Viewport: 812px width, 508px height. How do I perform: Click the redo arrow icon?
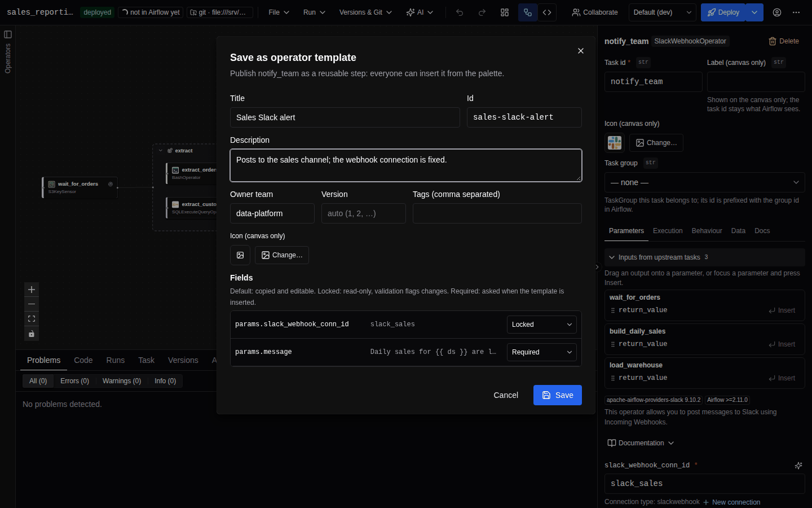[482, 12]
